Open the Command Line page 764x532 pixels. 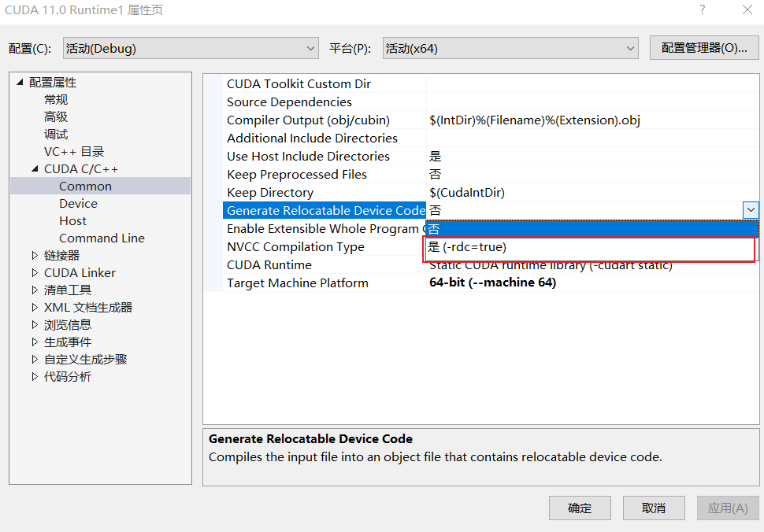(102, 238)
